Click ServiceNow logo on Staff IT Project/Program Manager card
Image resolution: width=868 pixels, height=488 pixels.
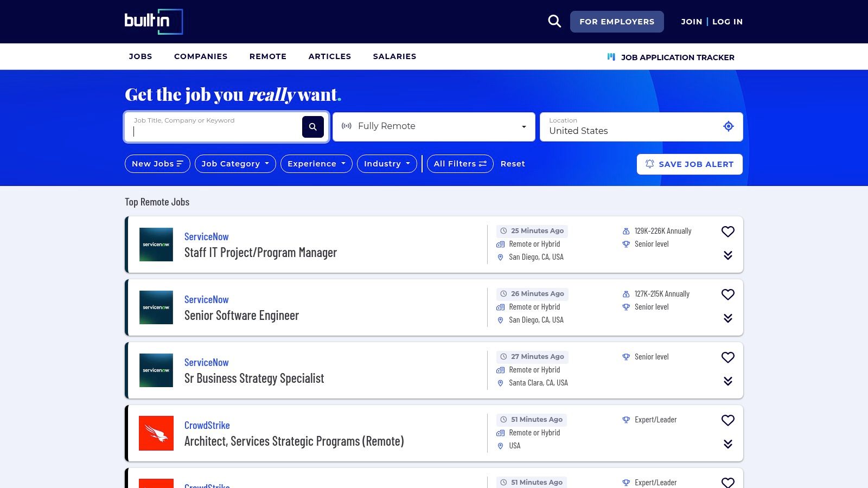click(156, 245)
